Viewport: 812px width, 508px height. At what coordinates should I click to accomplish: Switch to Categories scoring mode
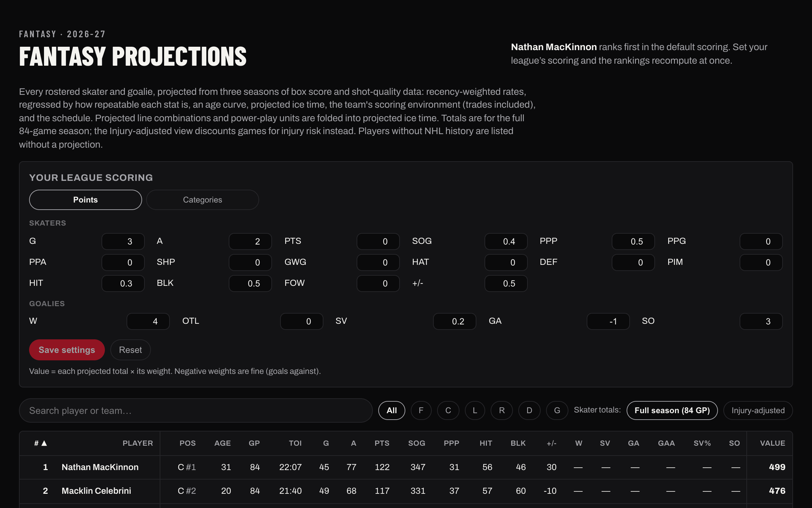(x=202, y=200)
